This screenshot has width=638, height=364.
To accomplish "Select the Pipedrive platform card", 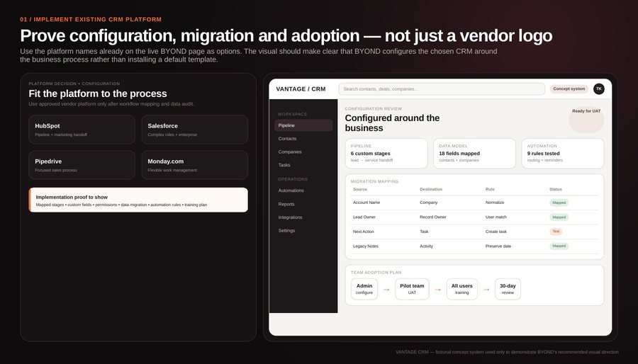I will click(82, 165).
